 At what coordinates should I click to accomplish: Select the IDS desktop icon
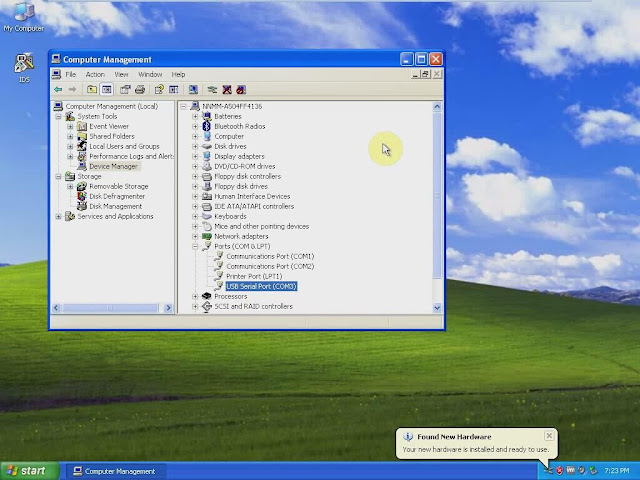[x=24, y=67]
